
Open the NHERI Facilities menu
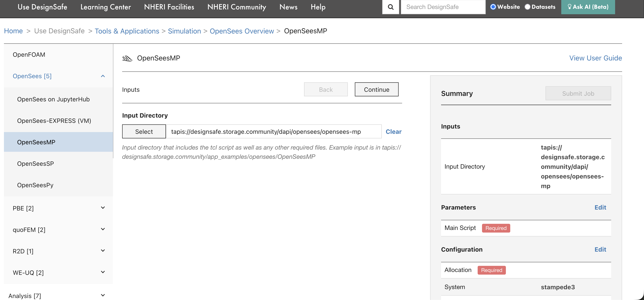(x=169, y=7)
